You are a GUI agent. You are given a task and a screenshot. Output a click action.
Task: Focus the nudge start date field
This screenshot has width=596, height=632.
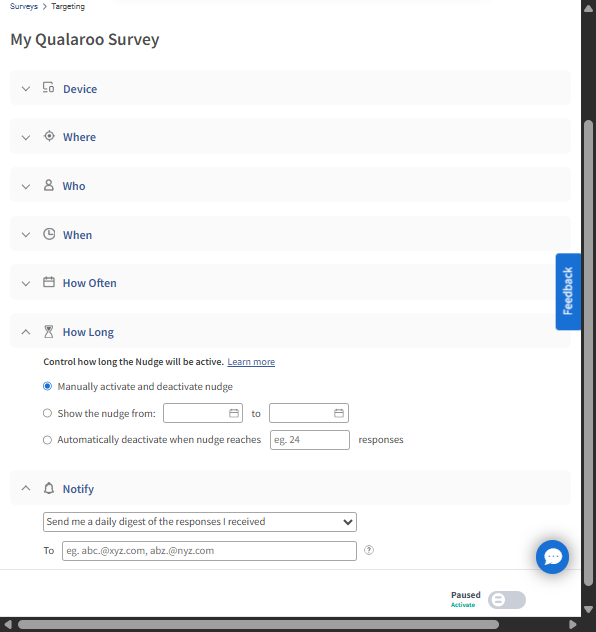coord(203,413)
